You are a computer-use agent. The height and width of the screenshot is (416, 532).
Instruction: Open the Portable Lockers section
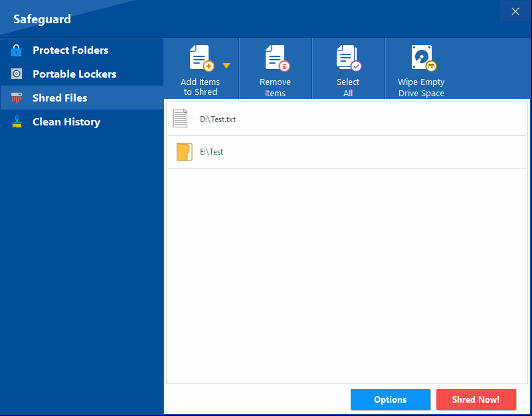82,74
